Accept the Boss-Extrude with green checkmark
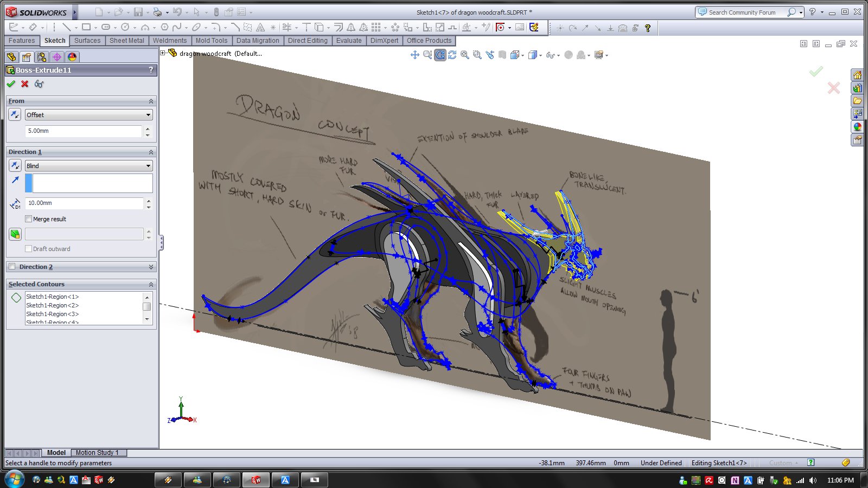Screen dimensions: 868x488 (11, 84)
